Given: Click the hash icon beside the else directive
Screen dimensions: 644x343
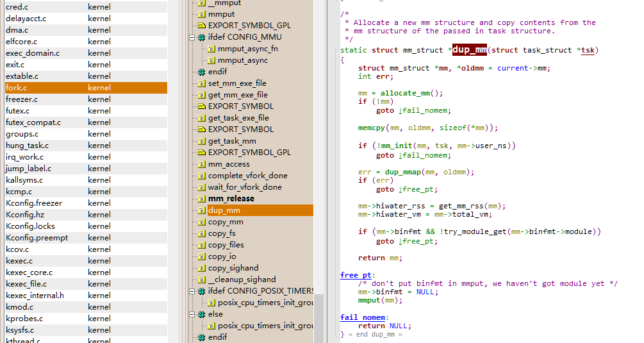Looking at the screenshot, I should [x=201, y=314].
